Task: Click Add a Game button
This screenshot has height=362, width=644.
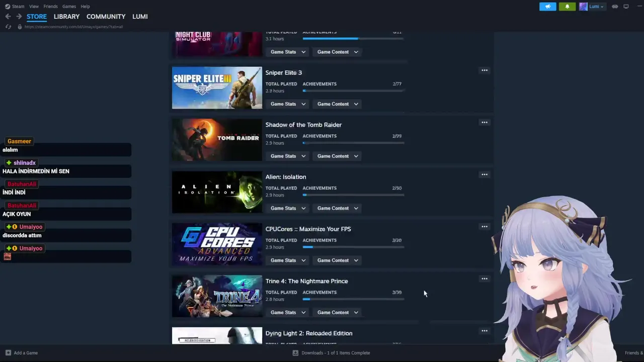Action: click(x=22, y=353)
